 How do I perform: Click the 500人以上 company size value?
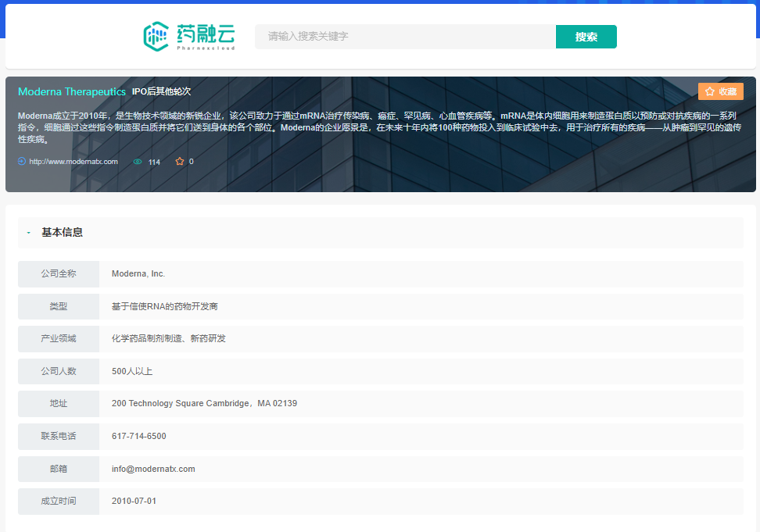132,371
